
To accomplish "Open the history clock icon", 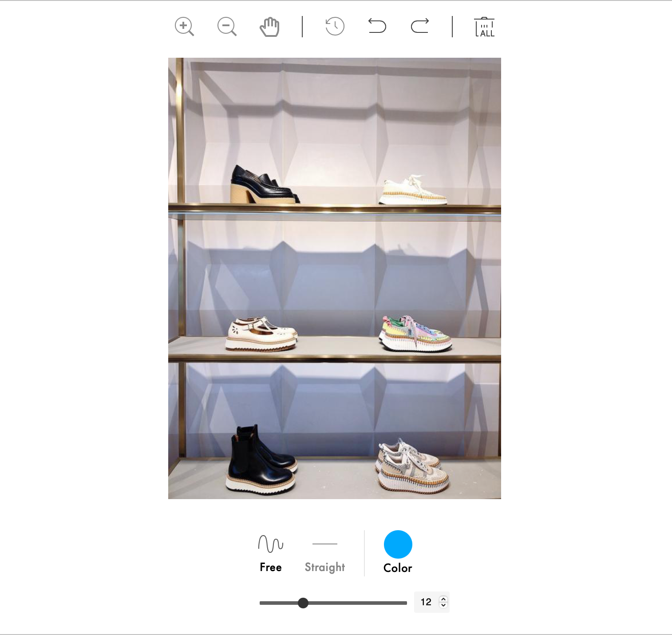I will tap(335, 27).
